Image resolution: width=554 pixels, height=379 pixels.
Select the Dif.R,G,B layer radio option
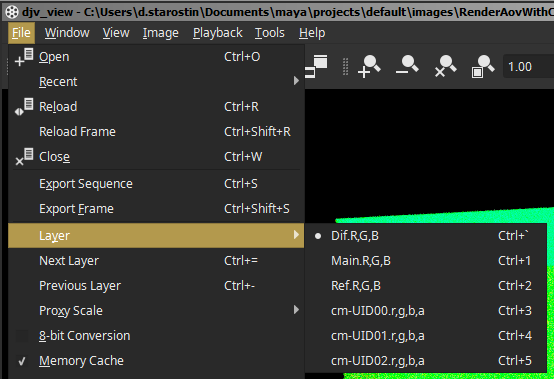425,236
